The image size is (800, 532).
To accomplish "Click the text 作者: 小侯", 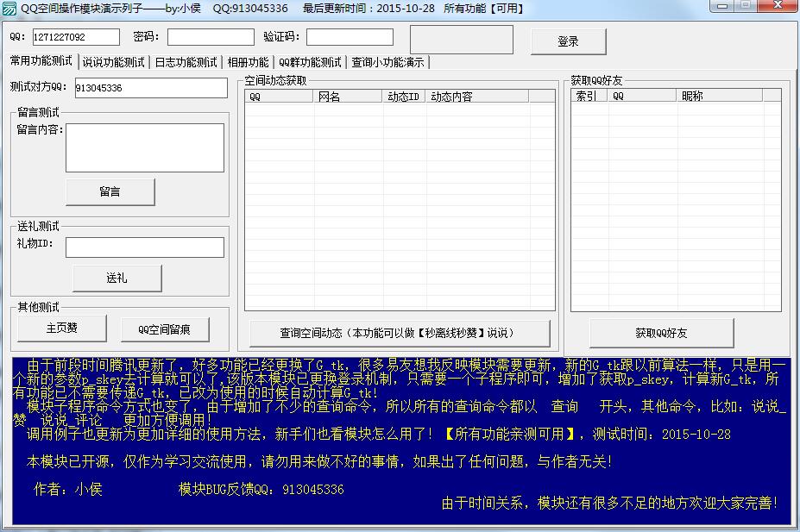I will pyautogui.click(x=68, y=489).
